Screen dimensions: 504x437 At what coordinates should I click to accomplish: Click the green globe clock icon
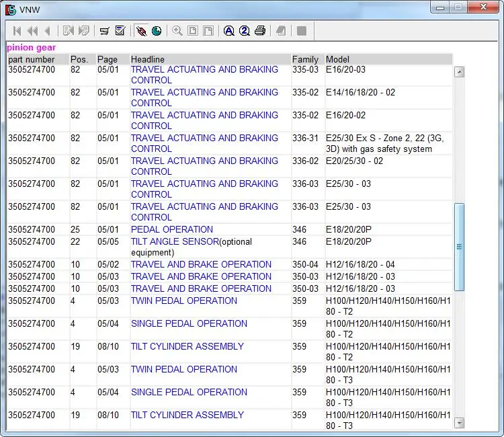click(x=157, y=31)
